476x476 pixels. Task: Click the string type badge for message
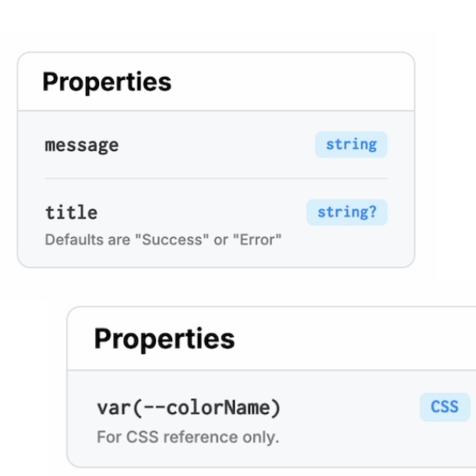pyautogui.click(x=351, y=145)
